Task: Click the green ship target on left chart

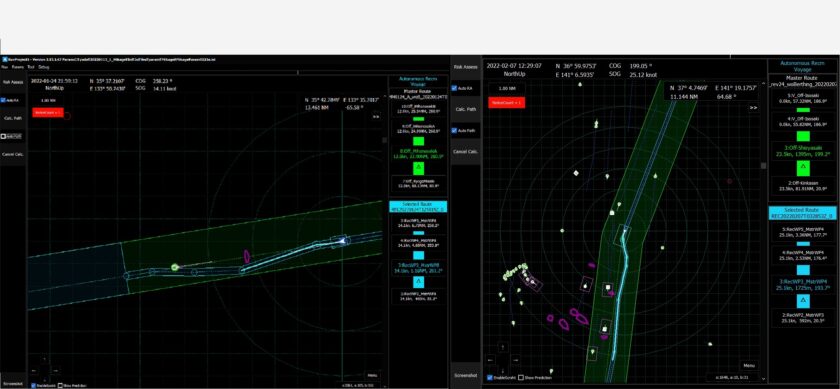Action: click(x=175, y=267)
